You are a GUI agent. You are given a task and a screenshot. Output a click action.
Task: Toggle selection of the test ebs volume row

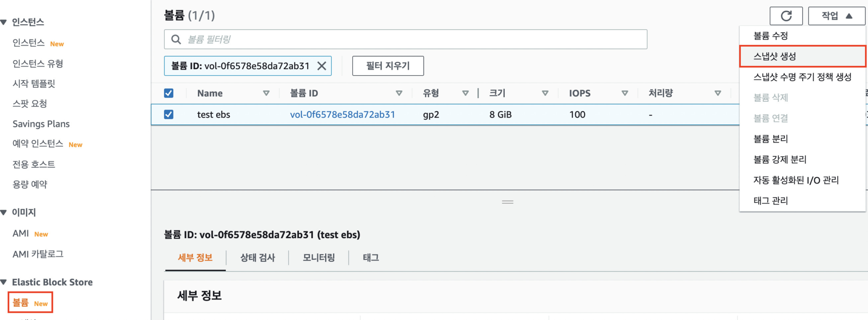click(x=168, y=114)
